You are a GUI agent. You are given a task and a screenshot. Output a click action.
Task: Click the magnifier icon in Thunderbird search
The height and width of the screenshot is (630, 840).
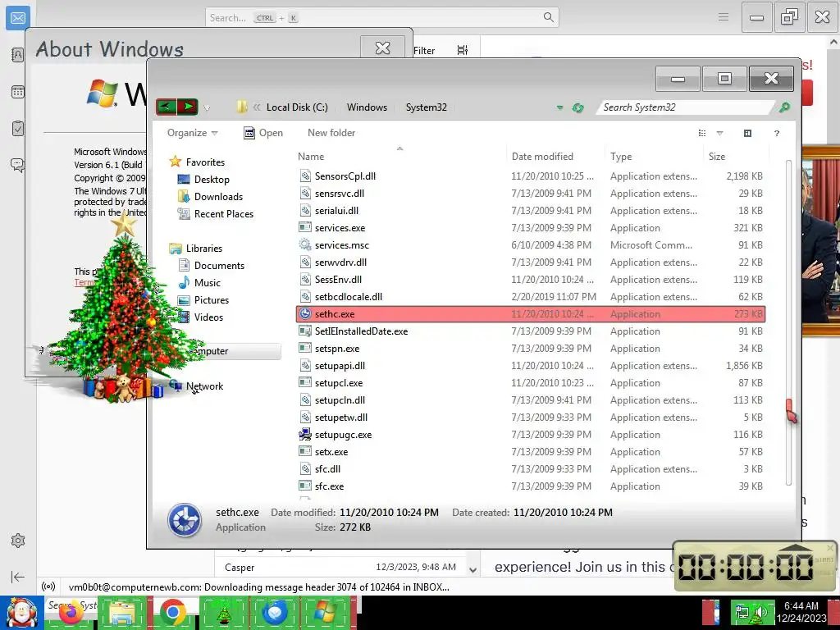pyautogui.click(x=548, y=17)
